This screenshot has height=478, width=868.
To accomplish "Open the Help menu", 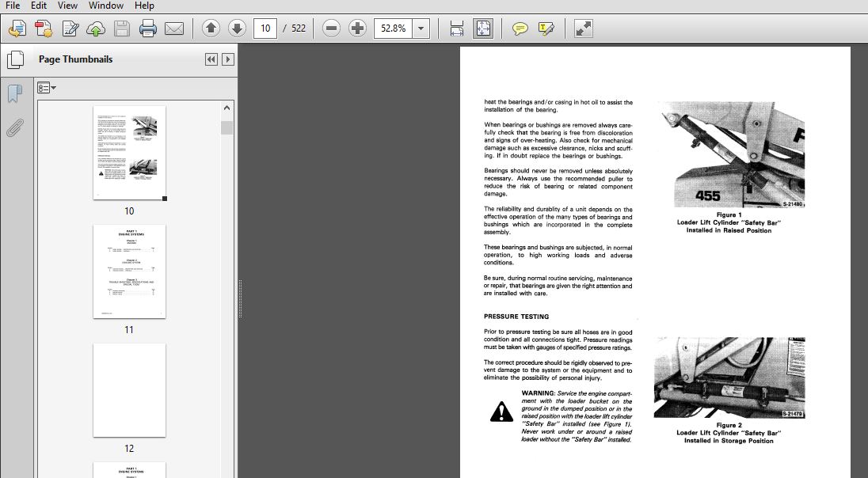I will (144, 6).
